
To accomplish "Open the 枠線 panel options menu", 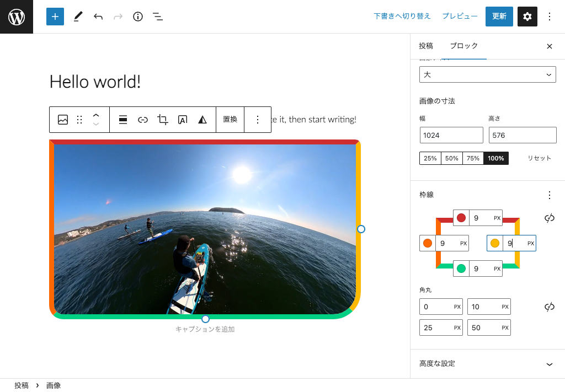I will pyautogui.click(x=549, y=195).
